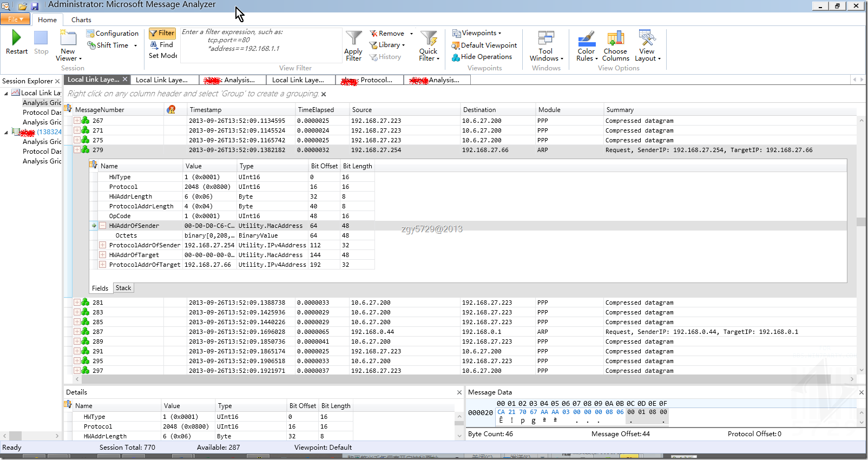
Task: Dismiss the grouping hint bar
Action: (x=324, y=94)
